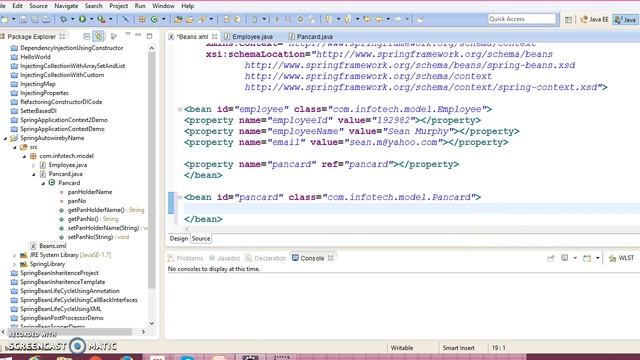Image resolution: width=640 pixels, height=360 pixels.
Task: Click the Open Type icon
Action: point(178,19)
